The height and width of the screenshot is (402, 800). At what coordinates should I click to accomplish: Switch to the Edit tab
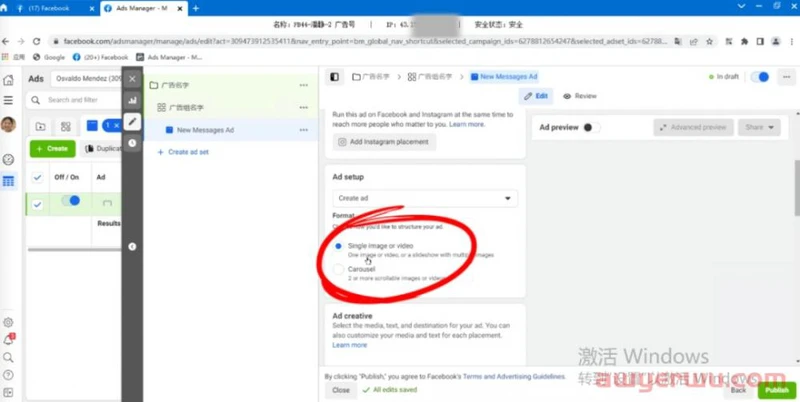click(x=535, y=96)
